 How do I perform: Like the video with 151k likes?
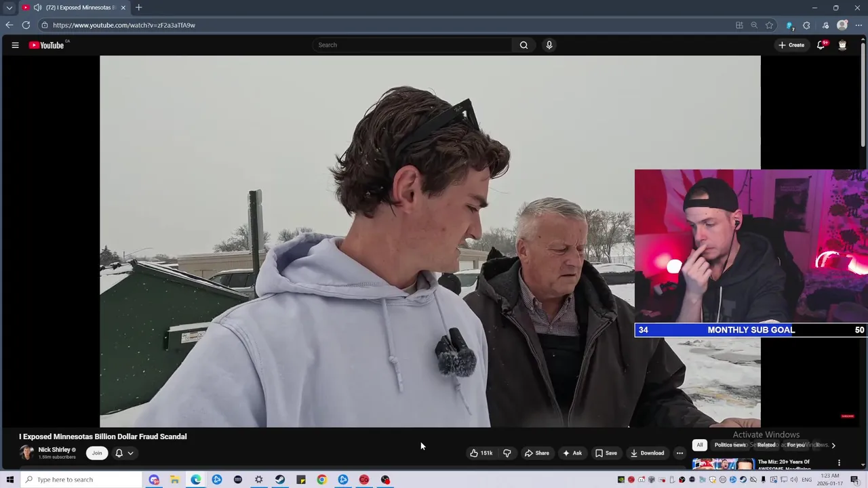(481, 453)
